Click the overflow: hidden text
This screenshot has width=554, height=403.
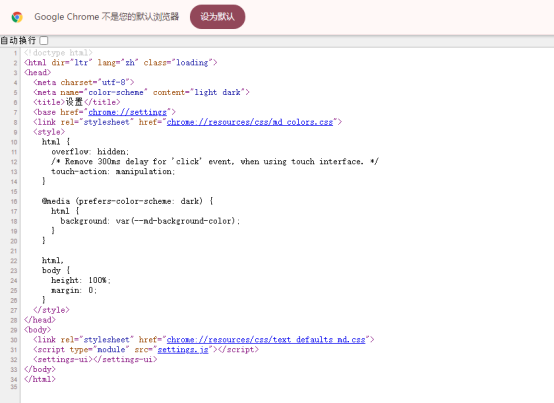(x=90, y=152)
